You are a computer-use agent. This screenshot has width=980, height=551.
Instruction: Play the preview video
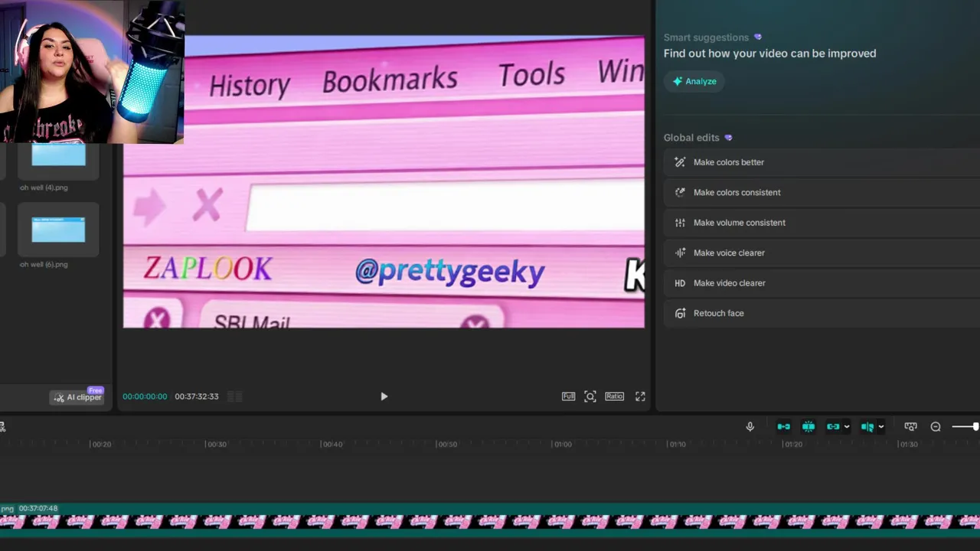[384, 396]
